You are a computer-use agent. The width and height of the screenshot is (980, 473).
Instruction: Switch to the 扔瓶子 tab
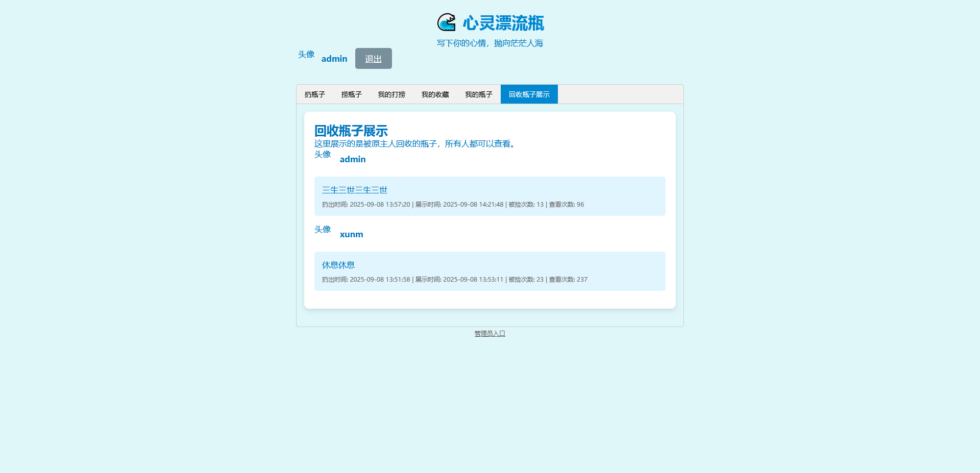coord(314,94)
